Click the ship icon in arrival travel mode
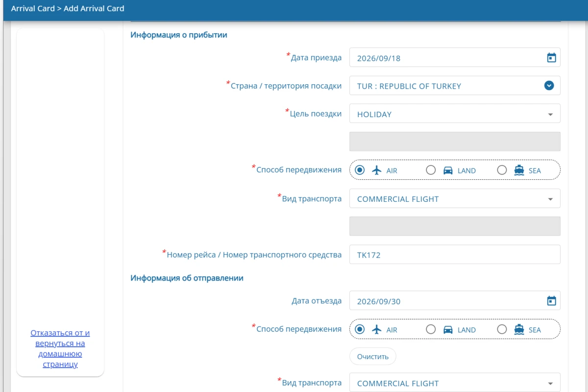Screen dimensions: 588x392 point(519,171)
